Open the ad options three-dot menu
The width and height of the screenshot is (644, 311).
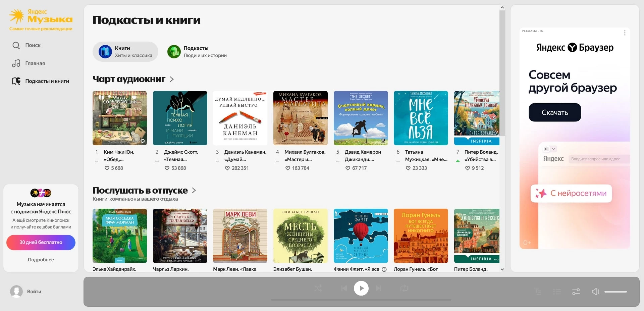[625, 33]
